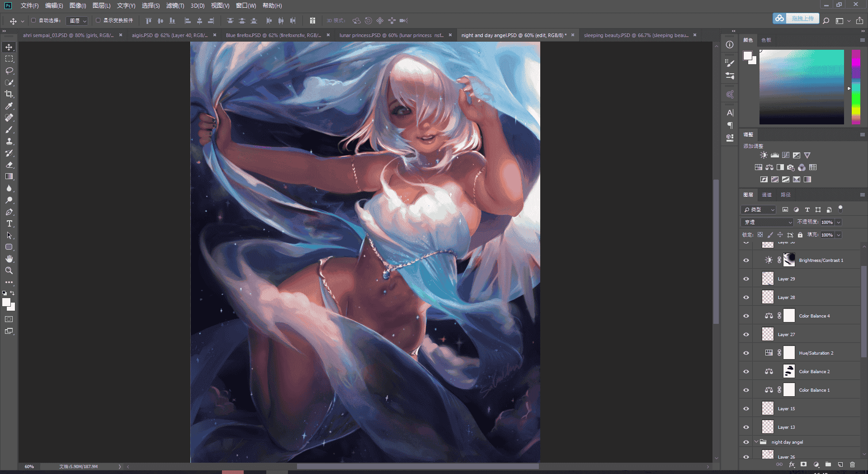The width and height of the screenshot is (868, 474).
Task: Open the 滤镜(T) filter menu
Action: point(175,5)
